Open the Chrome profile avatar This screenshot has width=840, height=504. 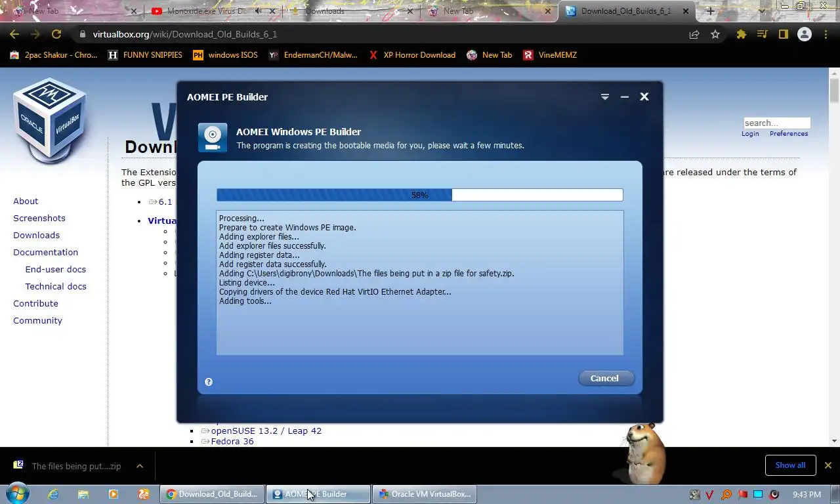pos(805,34)
